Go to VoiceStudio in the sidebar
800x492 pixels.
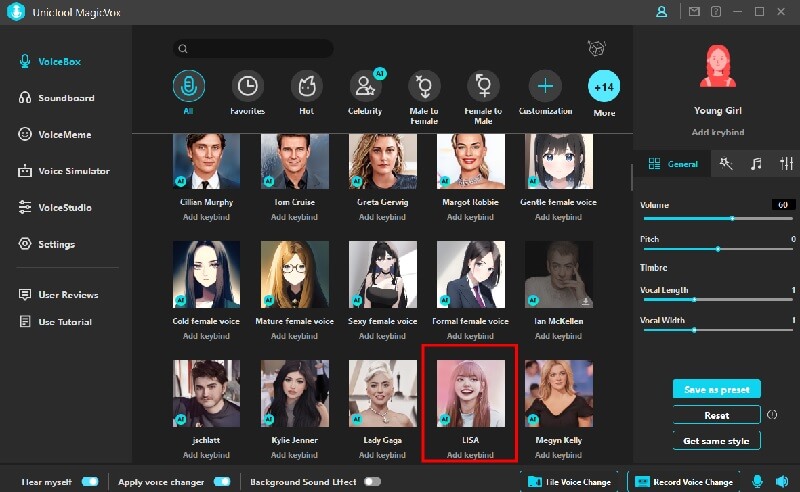click(64, 207)
